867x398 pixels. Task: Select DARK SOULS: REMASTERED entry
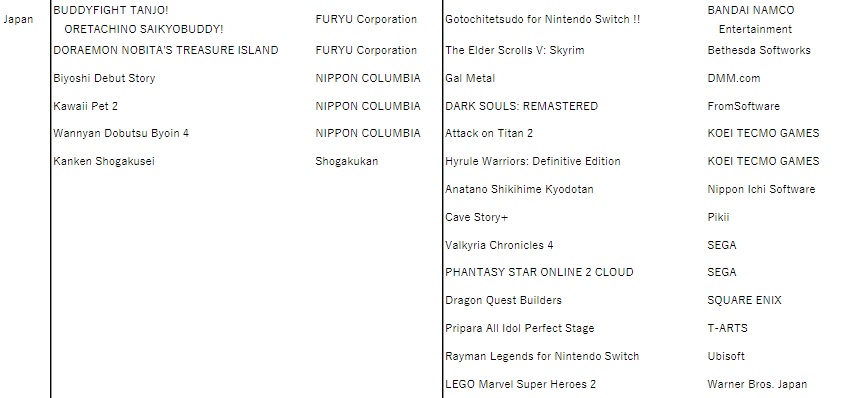(521, 106)
